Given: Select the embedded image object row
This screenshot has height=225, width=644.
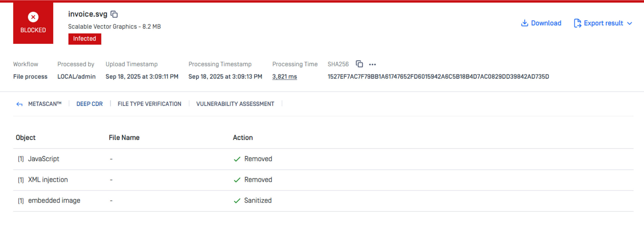Looking at the screenshot, I should click(x=54, y=200).
